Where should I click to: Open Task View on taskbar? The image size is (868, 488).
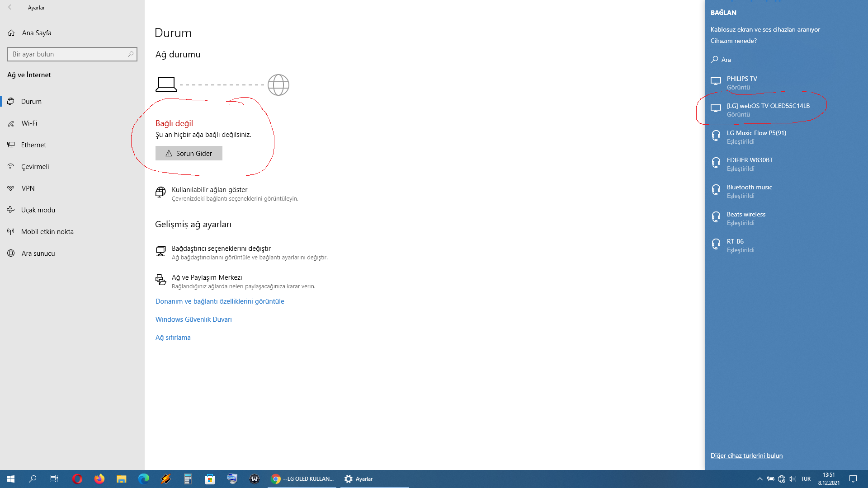coord(54,479)
